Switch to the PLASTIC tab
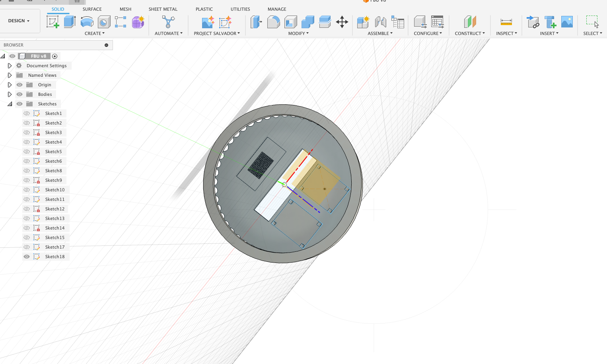The width and height of the screenshot is (607, 364). pos(204,9)
